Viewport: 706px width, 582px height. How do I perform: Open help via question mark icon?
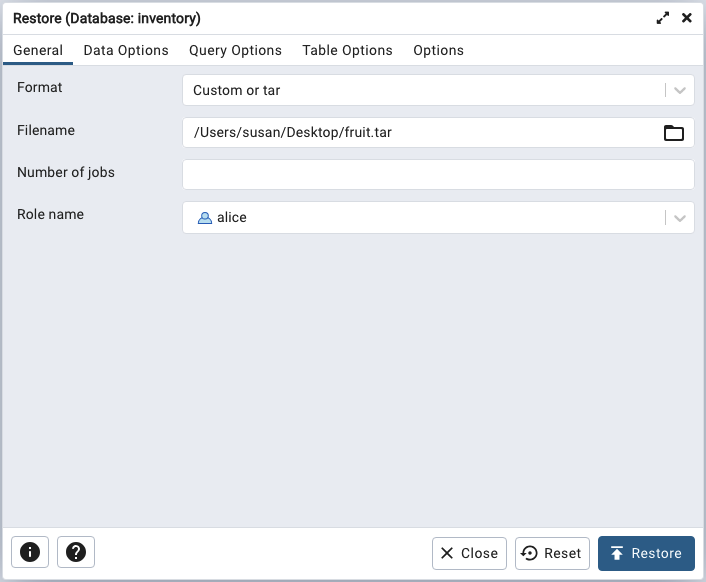(76, 552)
